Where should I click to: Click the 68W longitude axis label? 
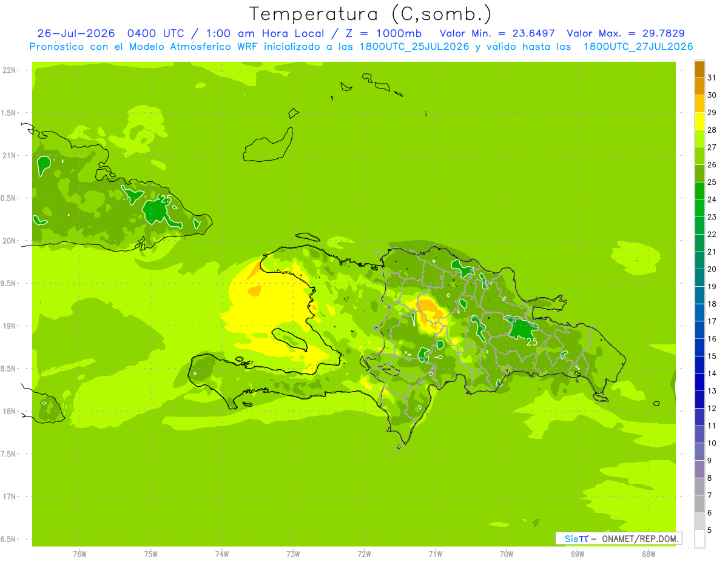click(648, 554)
